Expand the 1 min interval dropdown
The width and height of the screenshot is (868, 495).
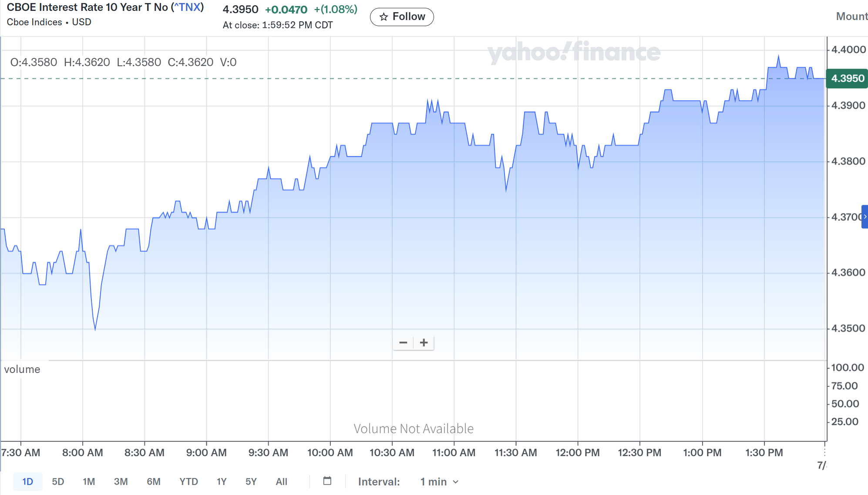pos(439,481)
